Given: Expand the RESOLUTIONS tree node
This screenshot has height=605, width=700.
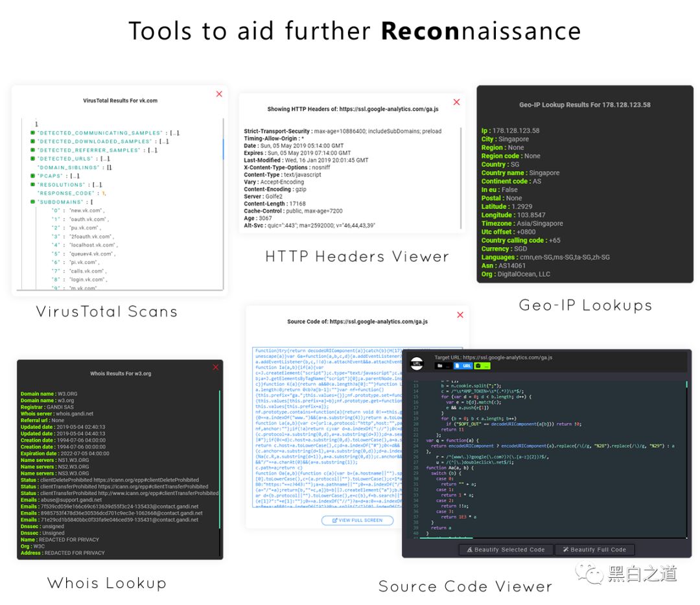Looking at the screenshot, I should pyautogui.click(x=32, y=184).
